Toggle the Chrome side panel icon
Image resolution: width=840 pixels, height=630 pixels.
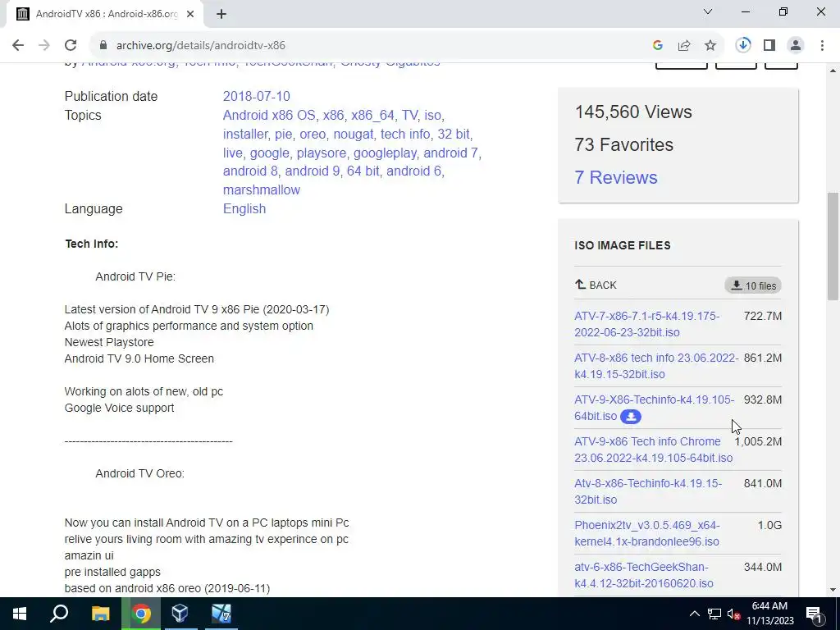pos(769,46)
